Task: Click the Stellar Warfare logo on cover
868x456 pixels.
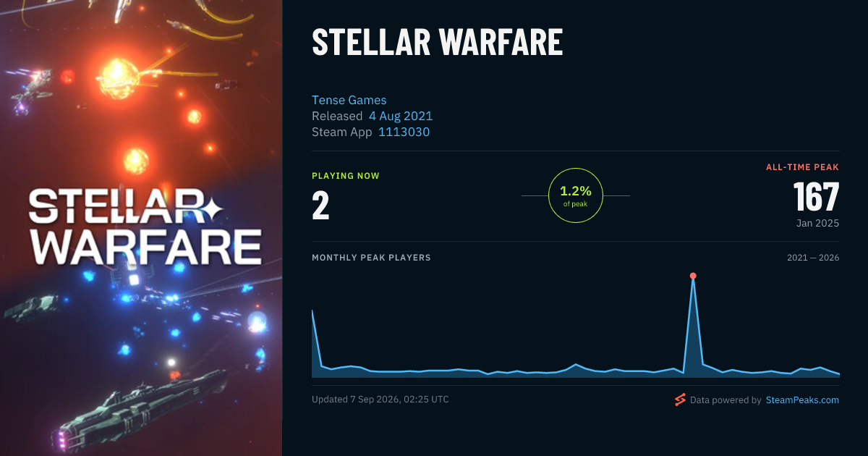Action: click(x=145, y=227)
